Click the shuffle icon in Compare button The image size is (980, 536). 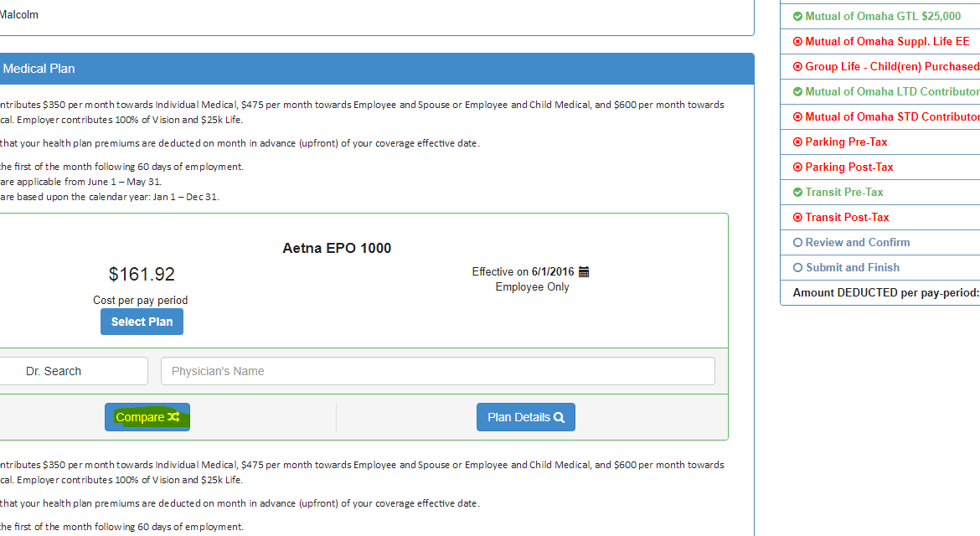coord(173,417)
